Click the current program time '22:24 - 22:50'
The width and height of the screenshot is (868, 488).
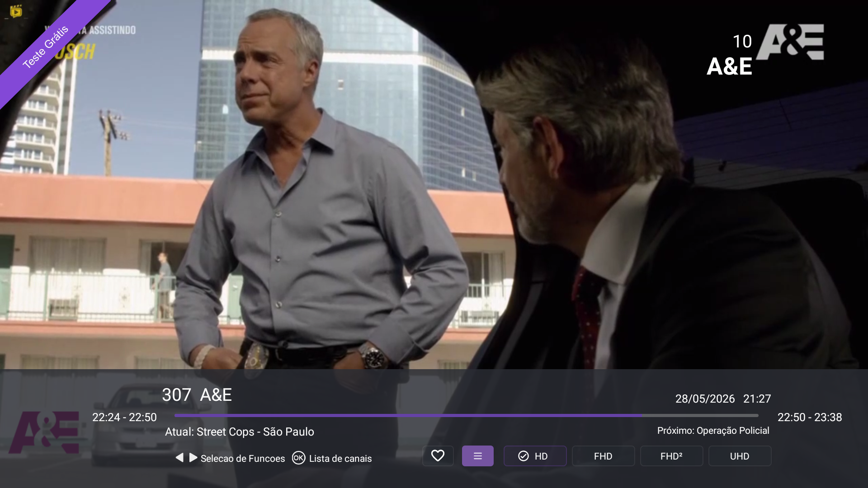pos(124,417)
